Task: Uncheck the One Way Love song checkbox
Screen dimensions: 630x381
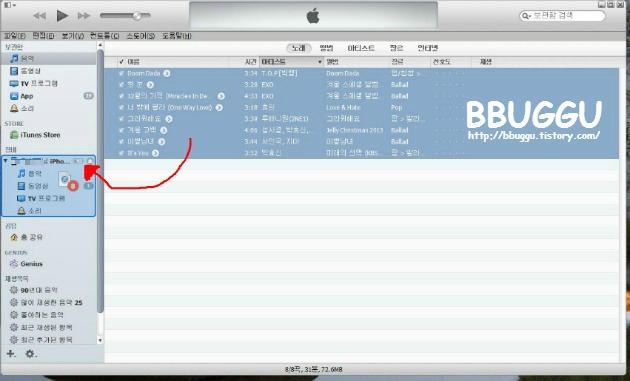Action: 121,108
